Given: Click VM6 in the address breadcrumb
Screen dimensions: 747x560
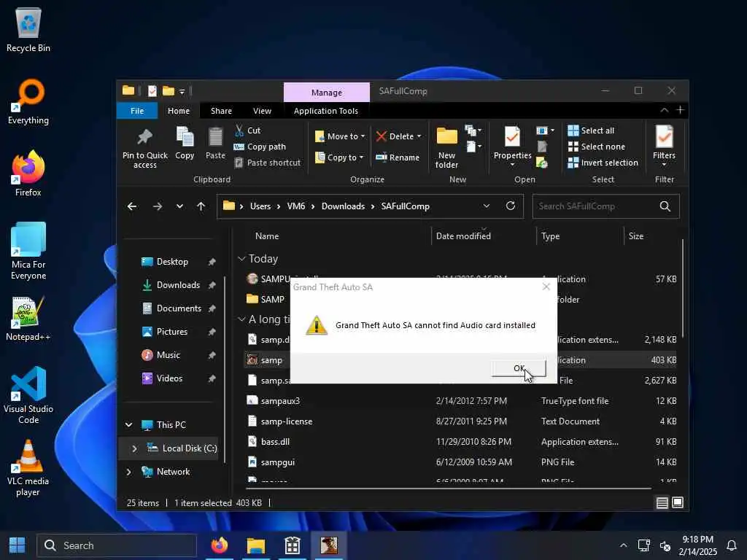Looking at the screenshot, I should [x=296, y=206].
